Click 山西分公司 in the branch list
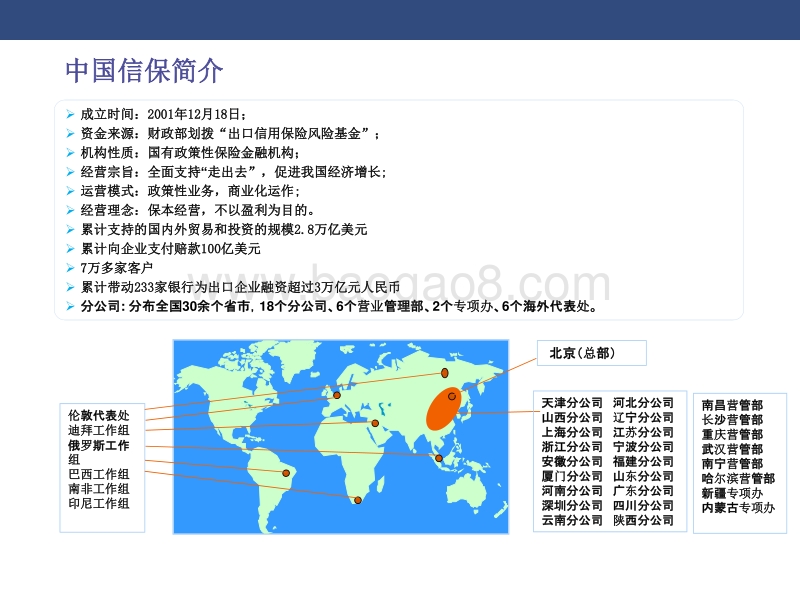 572,418
